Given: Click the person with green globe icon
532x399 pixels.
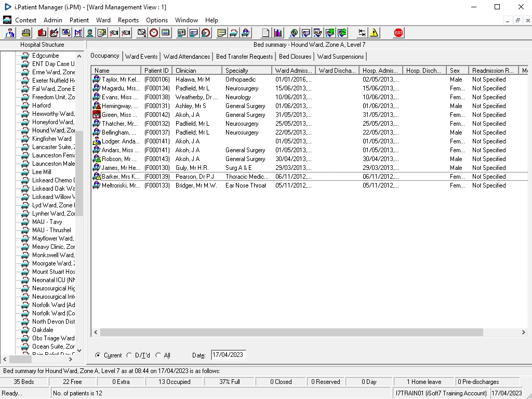Looking at the screenshot, I should click(x=330, y=33).
